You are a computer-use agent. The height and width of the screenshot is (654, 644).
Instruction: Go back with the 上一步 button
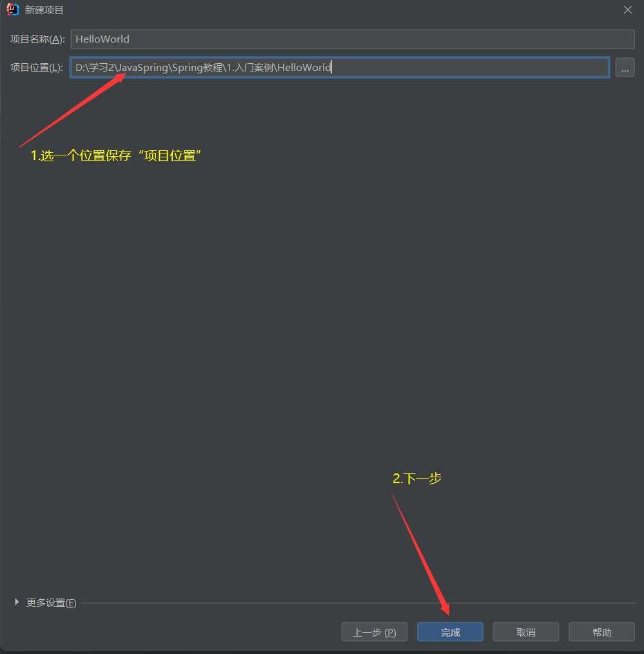[375, 632]
